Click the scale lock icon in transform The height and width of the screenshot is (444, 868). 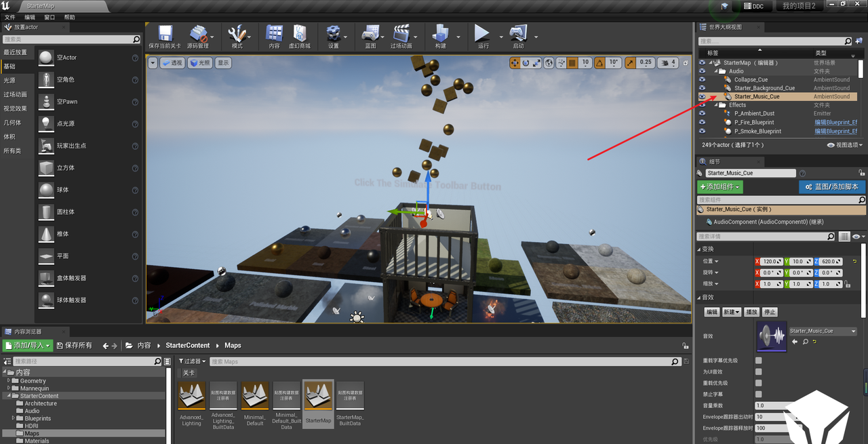coord(848,285)
